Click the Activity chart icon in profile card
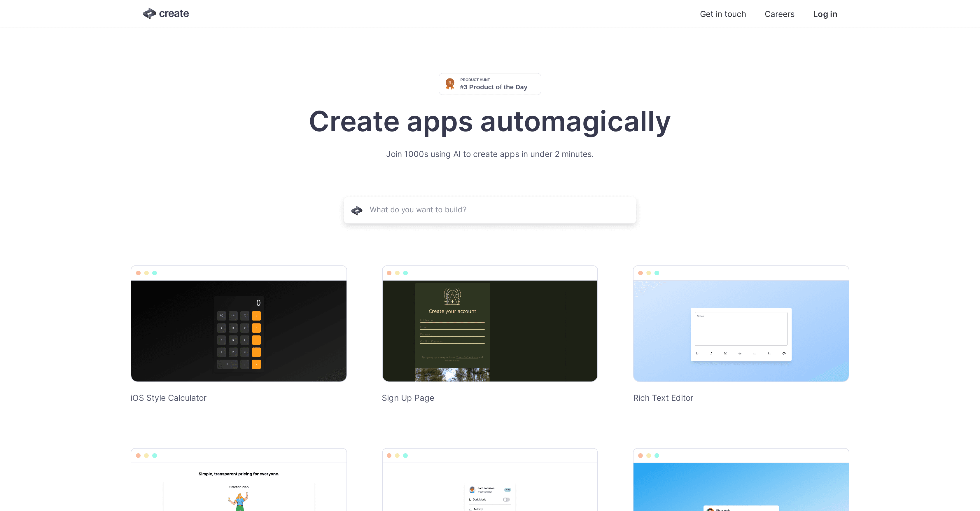 (470, 508)
